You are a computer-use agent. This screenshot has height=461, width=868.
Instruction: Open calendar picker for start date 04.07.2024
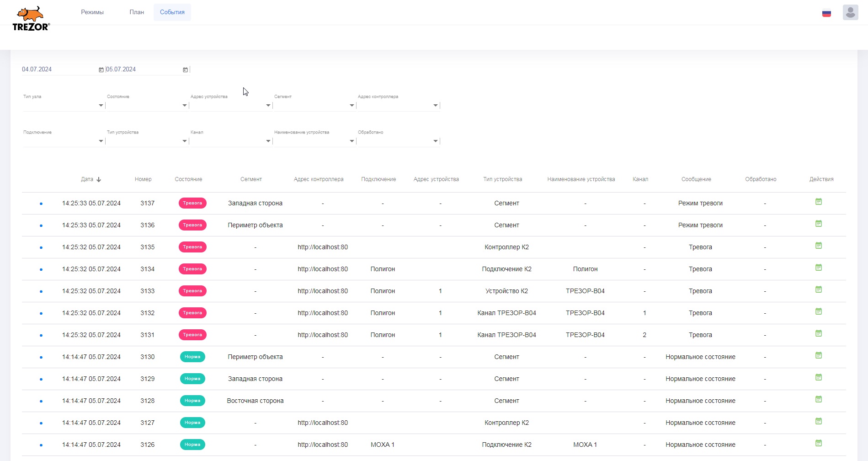click(101, 70)
